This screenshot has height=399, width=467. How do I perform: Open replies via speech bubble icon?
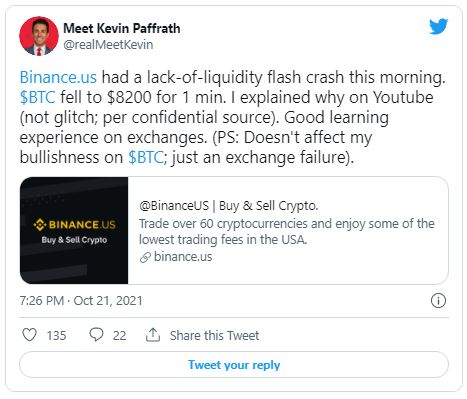pos(96,335)
